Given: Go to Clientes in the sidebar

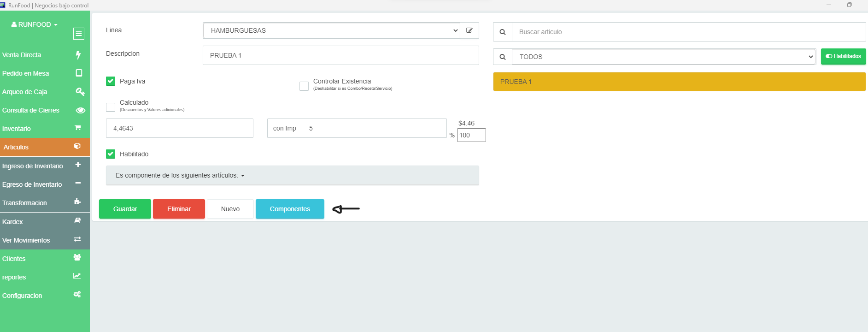Looking at the screenshot, I should click(14, 259).
